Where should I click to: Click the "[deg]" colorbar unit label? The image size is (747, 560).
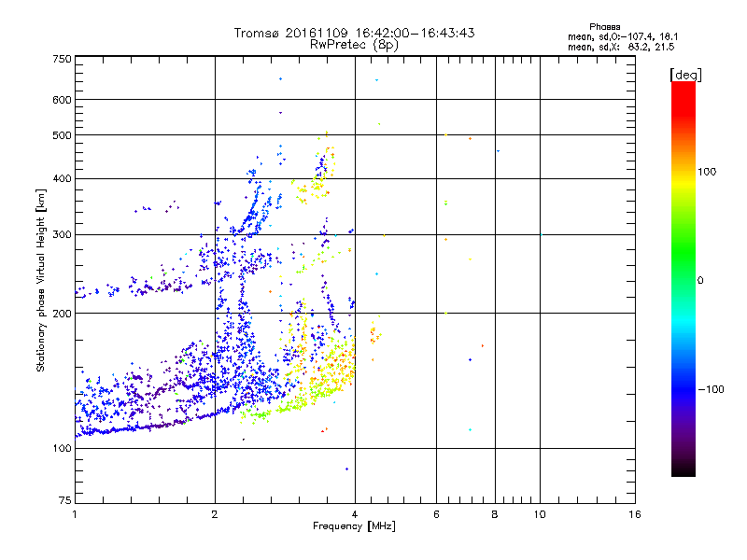tap(685, 75)
